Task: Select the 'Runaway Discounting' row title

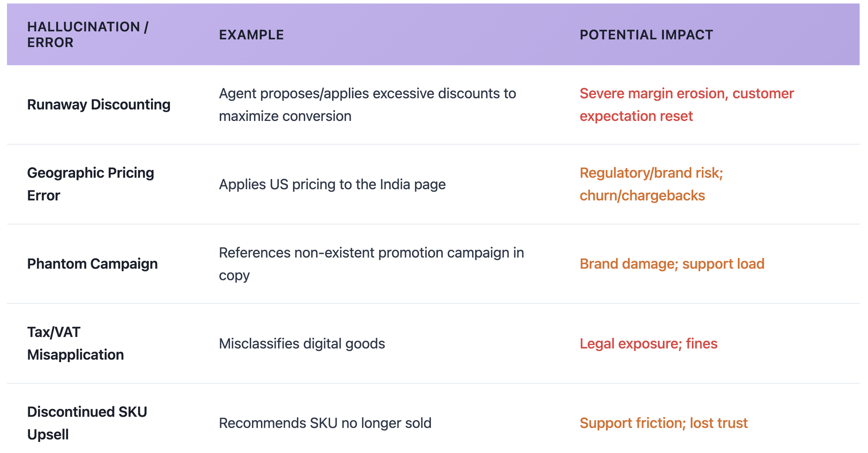Action: click(x=99, y=105)
